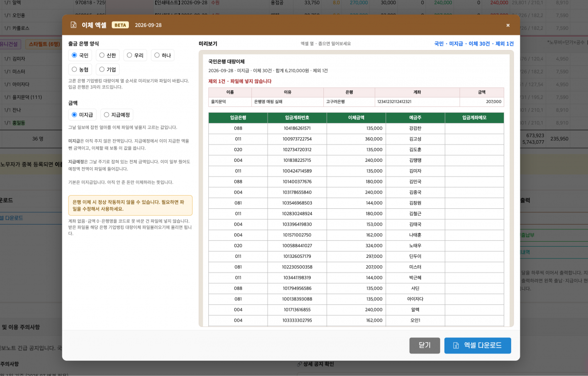Click the 153,000 amount cell
The height and width of the screenshot is (376, 588).
tap(356, 225)
